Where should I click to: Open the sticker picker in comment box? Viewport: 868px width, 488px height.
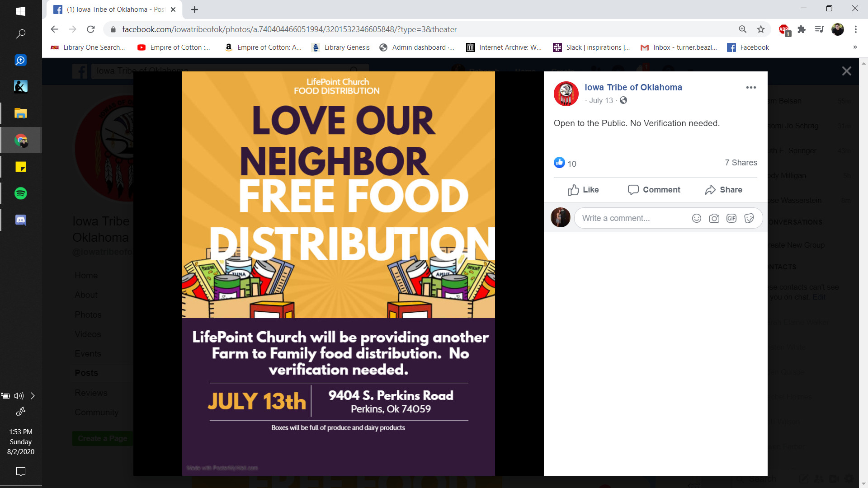(749, 218)
